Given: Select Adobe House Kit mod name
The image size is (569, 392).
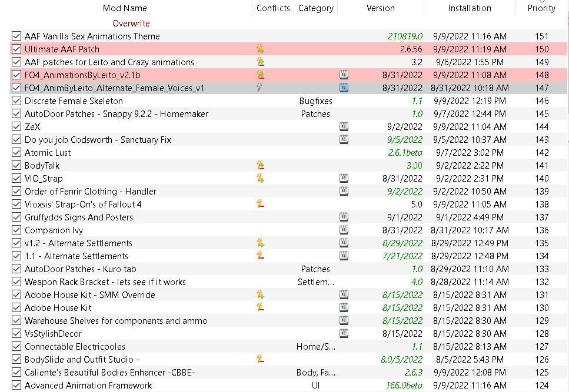Looking at the screenshot, I should pyautogui.click(x=58, y=307).
